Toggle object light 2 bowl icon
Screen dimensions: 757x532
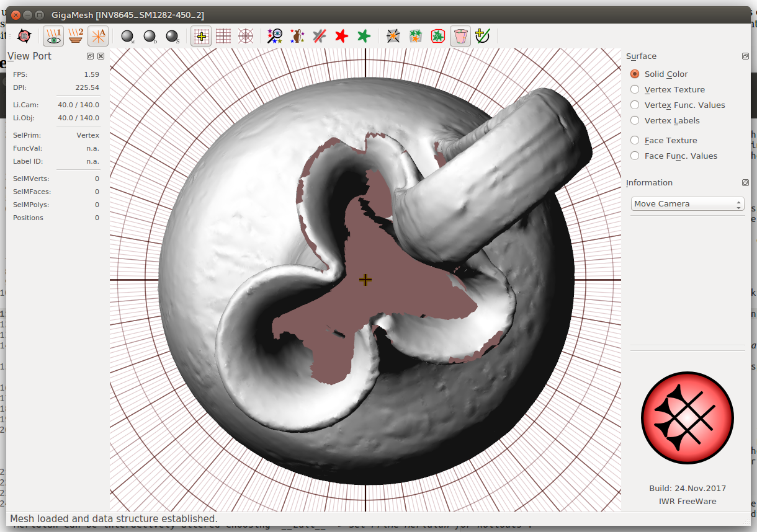tap(76, 36)
